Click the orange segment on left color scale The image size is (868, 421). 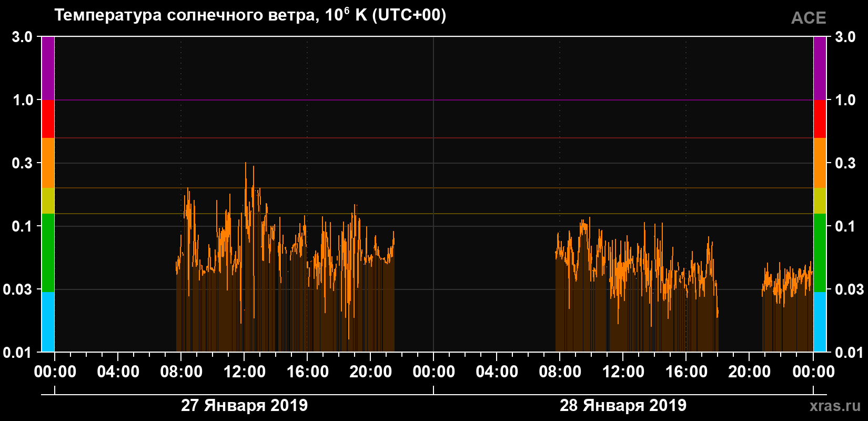(x=48, y=163)
